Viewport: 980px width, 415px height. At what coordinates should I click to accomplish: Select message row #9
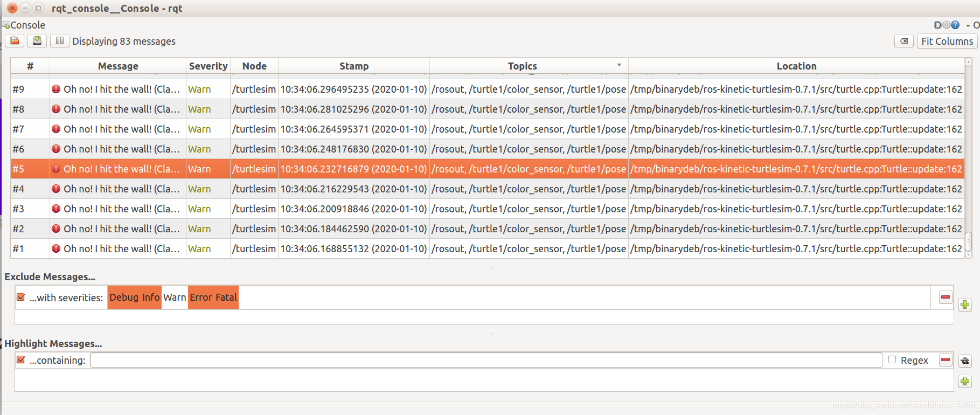pyautogui.click(x=488, y=89)
